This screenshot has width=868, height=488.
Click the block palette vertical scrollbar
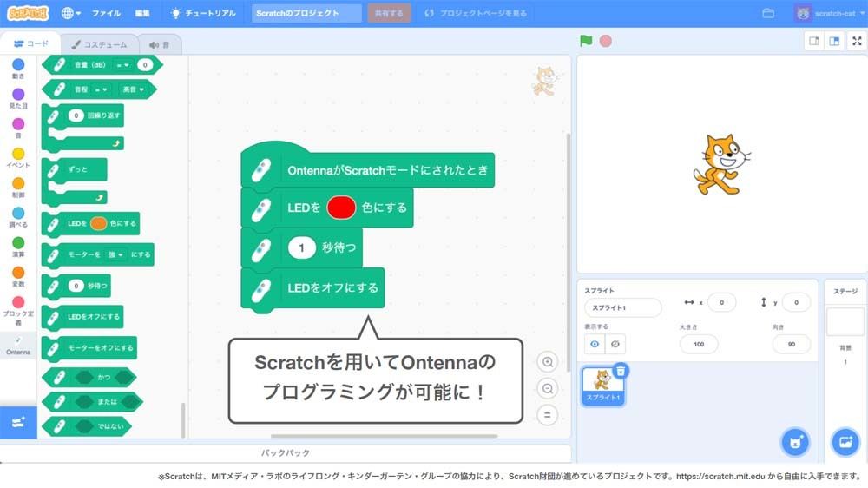tap(182, 420)
